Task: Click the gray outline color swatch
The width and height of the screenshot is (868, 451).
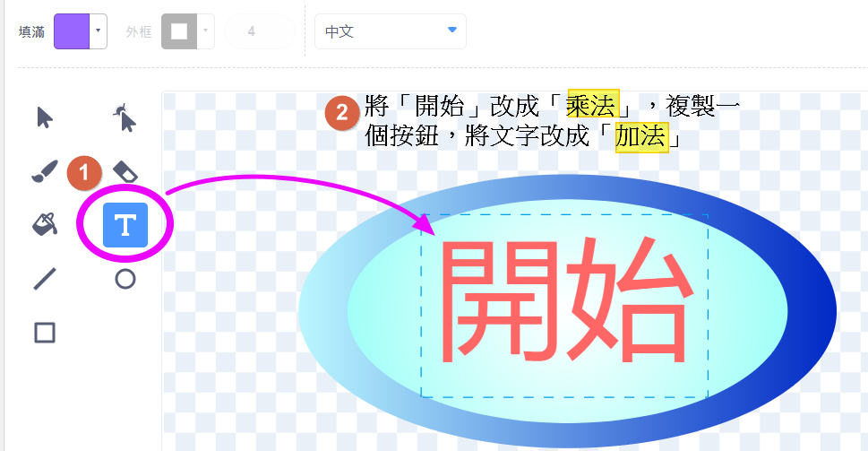Action: click(x=179, y=31)
